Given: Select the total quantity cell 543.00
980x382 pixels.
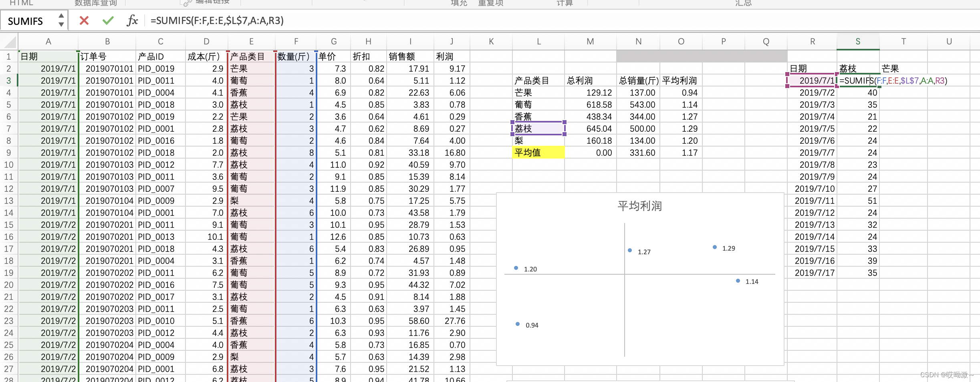Looking at the screenshot, I should (x=638, y=105).
